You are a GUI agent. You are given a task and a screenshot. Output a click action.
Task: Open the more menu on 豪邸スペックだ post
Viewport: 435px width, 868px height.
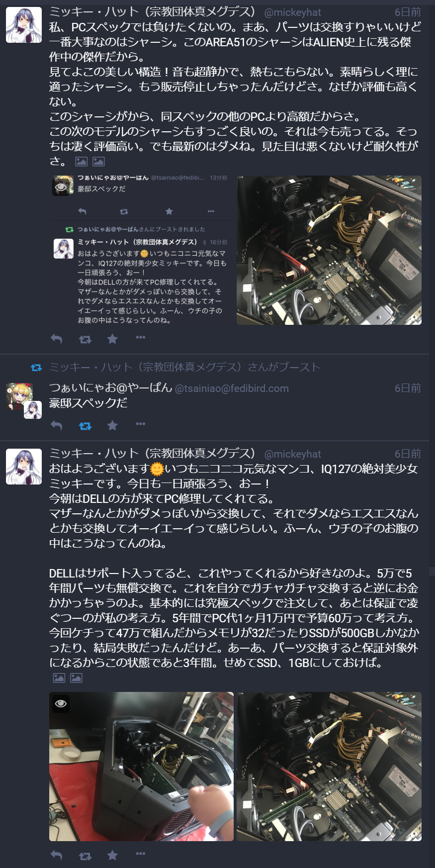tap(141, 424)
